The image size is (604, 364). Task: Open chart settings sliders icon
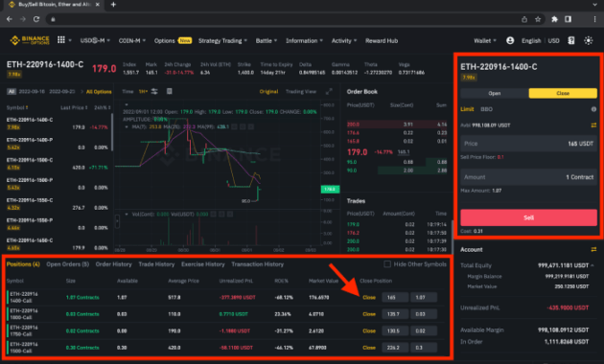(x=154, y=91)
